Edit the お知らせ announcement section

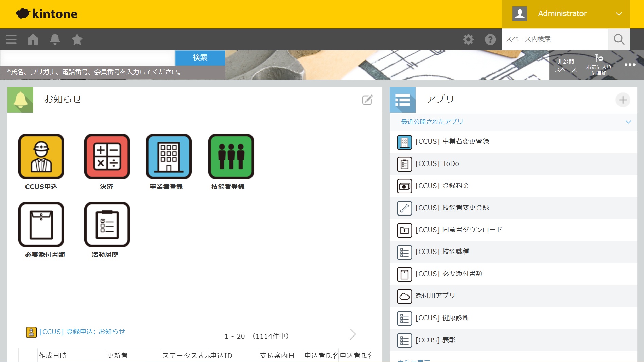point(367,100)
